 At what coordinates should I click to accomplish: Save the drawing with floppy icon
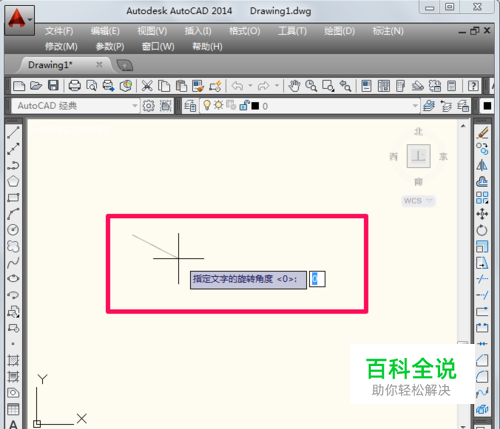click(x=53, y=86)
